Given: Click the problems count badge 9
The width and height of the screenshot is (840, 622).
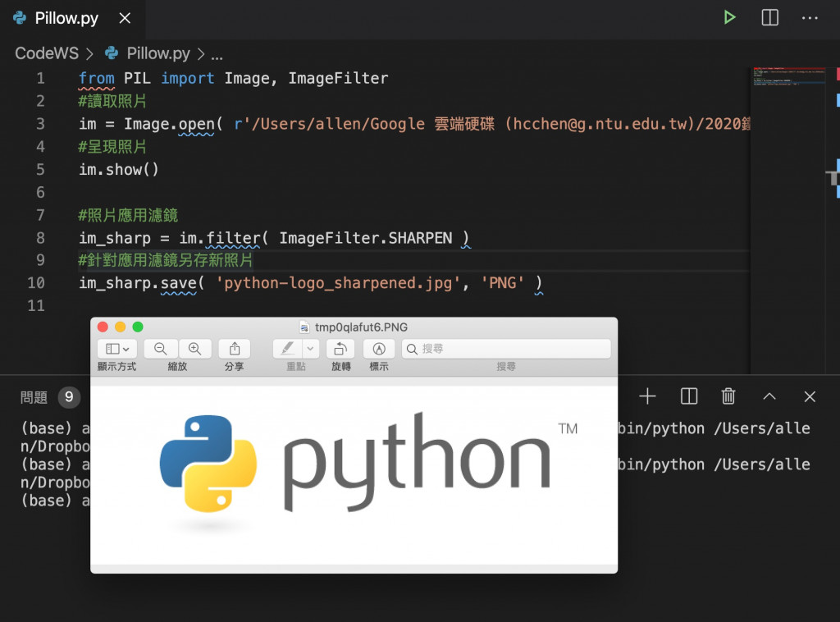Looking at the screenshot, I should 69,397.
